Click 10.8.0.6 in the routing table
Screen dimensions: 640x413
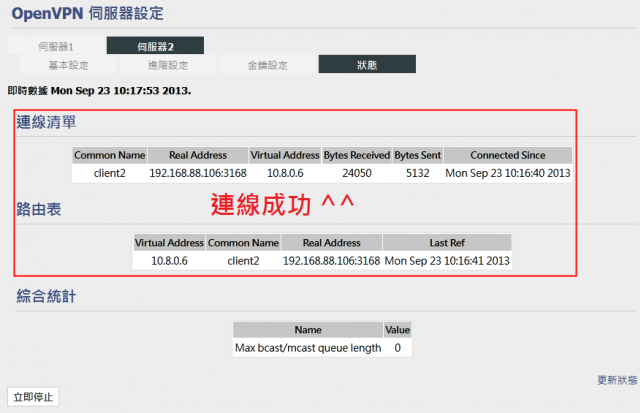coord(169,261)
